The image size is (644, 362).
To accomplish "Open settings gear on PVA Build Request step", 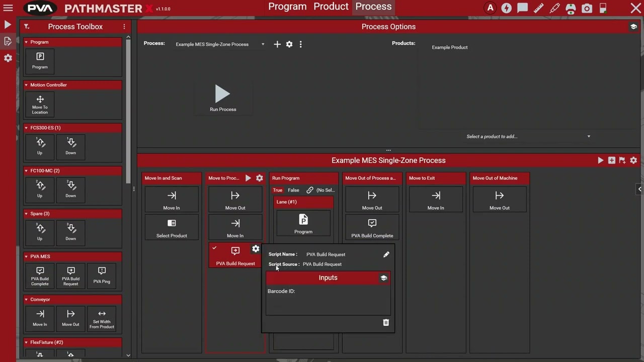I will [x=256, y=249].
